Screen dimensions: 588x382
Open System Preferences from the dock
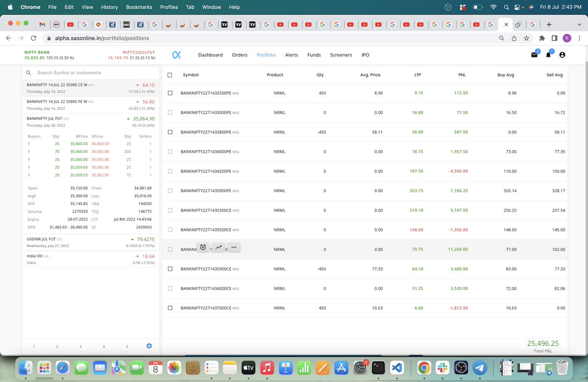tap(360, 367)
